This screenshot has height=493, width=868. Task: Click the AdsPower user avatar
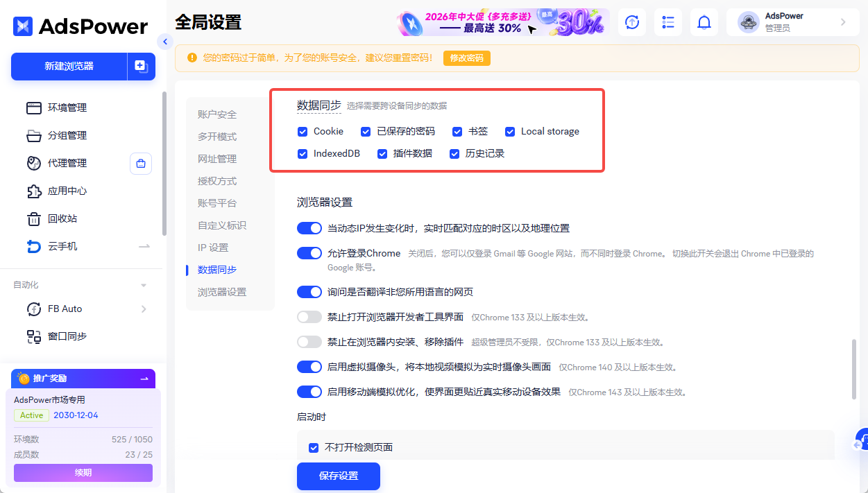(x=749, y=22)
